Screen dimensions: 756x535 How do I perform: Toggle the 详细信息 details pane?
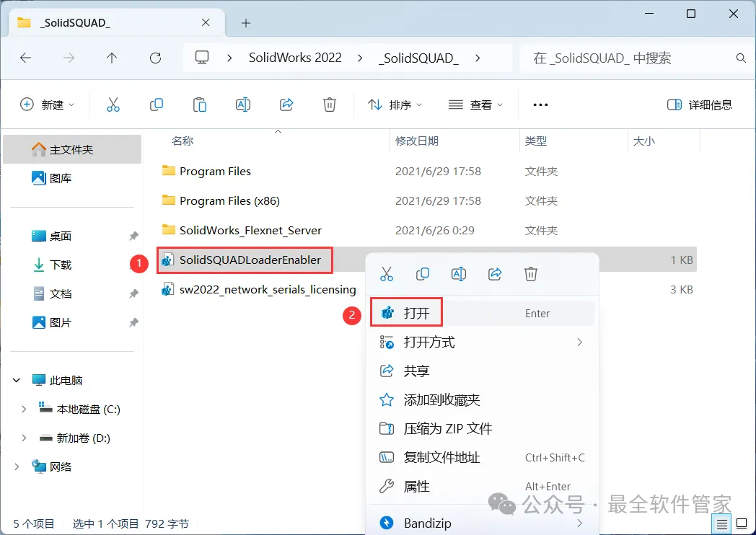[700, 105]
